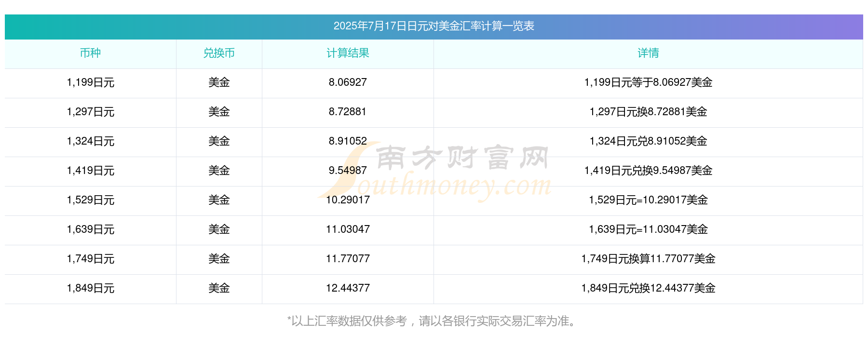
Task: Select the 1,849日元 cell
Action: [90, 288]
